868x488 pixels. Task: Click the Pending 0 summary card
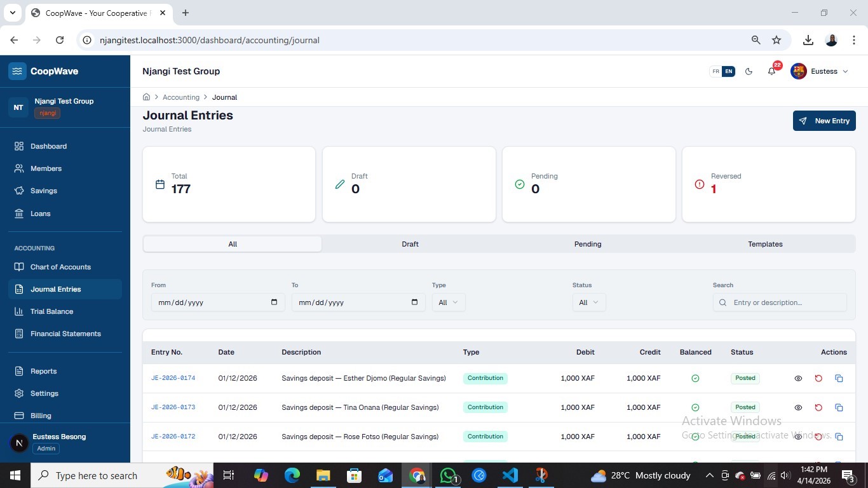(589, 184)
